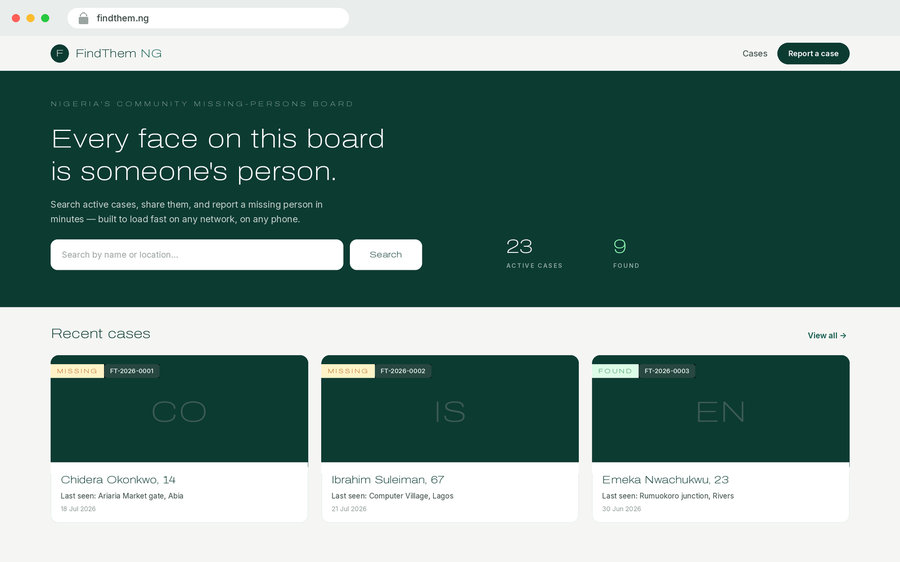
Task: Click the 21 Jul 2026 date
Action: tap(349, 509)
